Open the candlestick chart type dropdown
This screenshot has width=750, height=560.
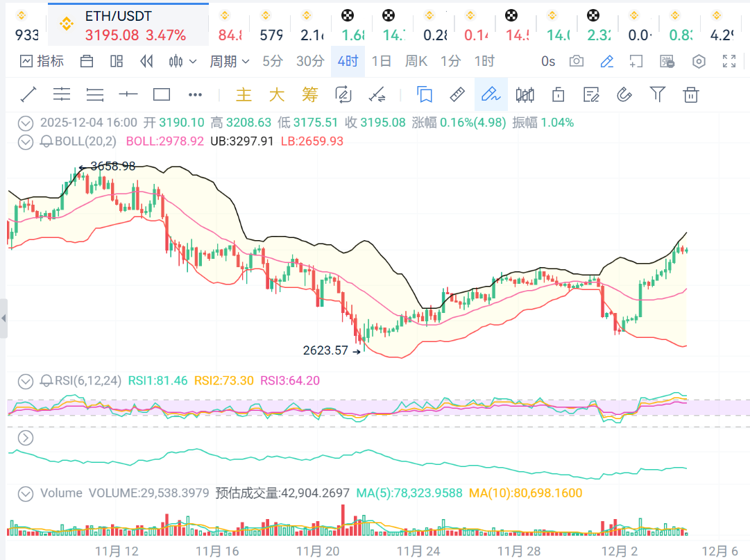182,62
